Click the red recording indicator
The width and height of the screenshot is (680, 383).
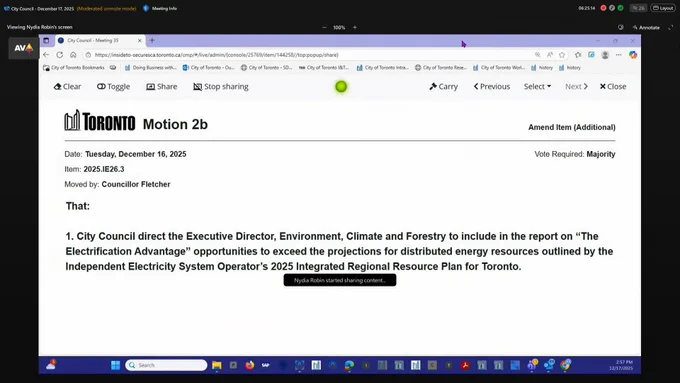coord(603,8)
